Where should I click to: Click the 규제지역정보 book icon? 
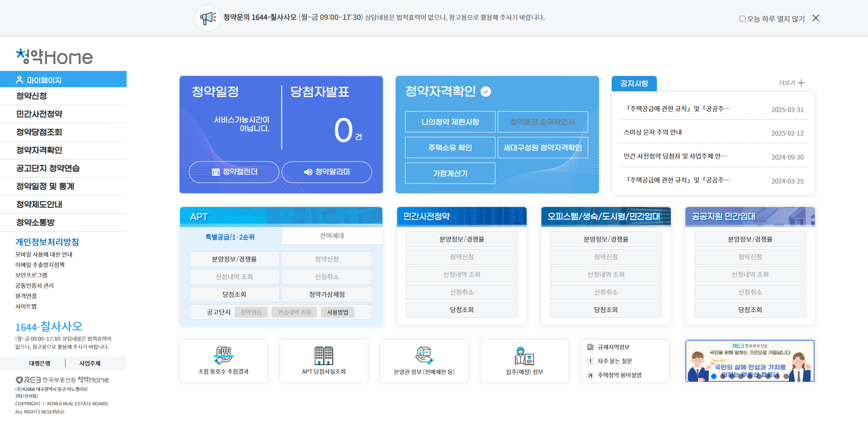point(590,347)
